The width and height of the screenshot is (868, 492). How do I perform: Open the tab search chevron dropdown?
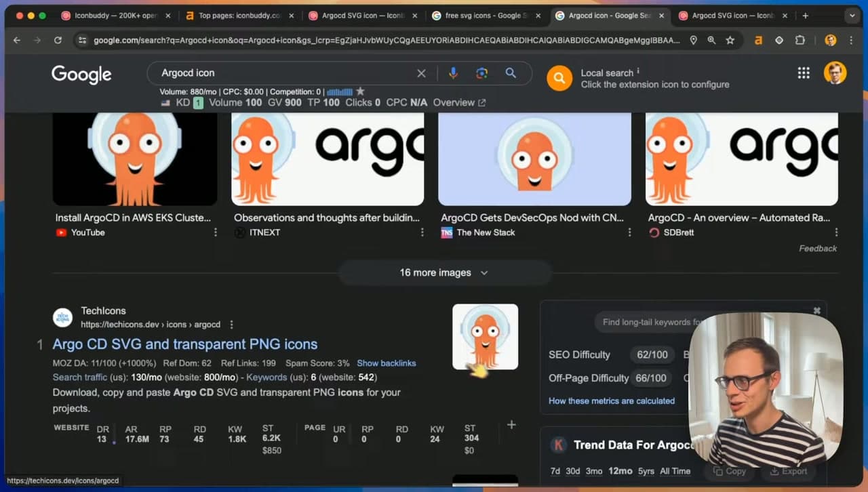[852, 16]
